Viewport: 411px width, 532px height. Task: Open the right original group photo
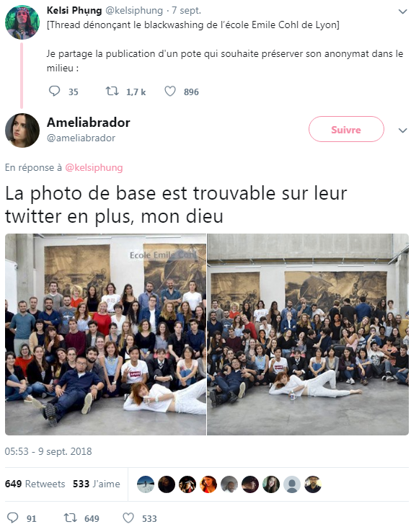click(308, 334)
